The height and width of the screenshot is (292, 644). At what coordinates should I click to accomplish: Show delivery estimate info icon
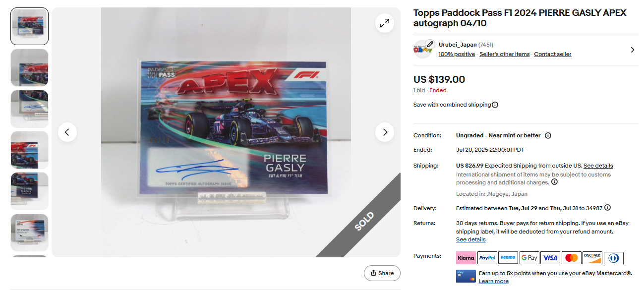point(607,208)
